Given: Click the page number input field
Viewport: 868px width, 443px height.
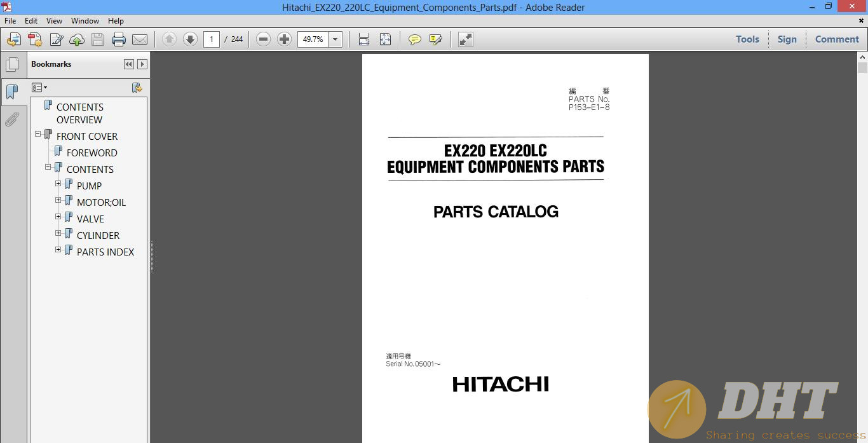Looking at the screenshot, I should click(212, 39).
